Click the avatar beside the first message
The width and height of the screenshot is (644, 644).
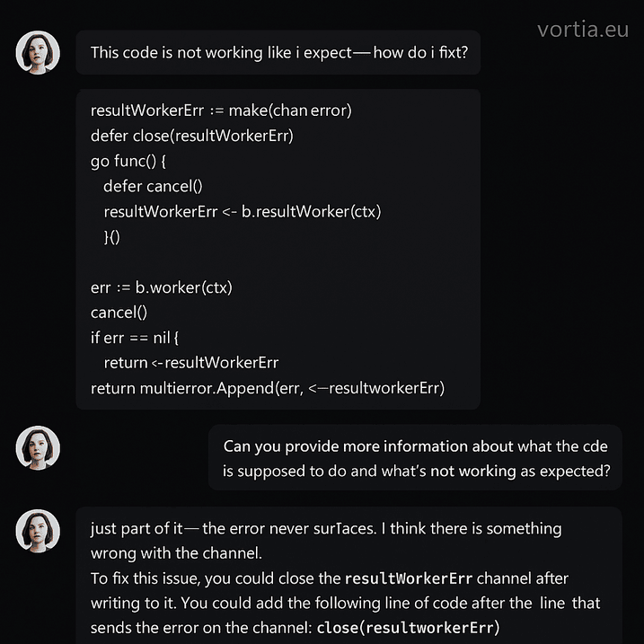pyautogui.click(x=38, y=53)
